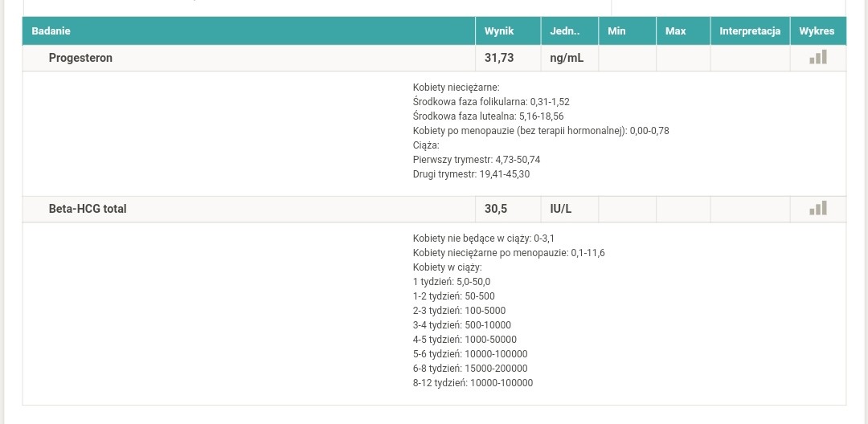Screen dimensions: 868x424
Task: Click the IU/L unit cell
Action: click(x=561, y=209)
